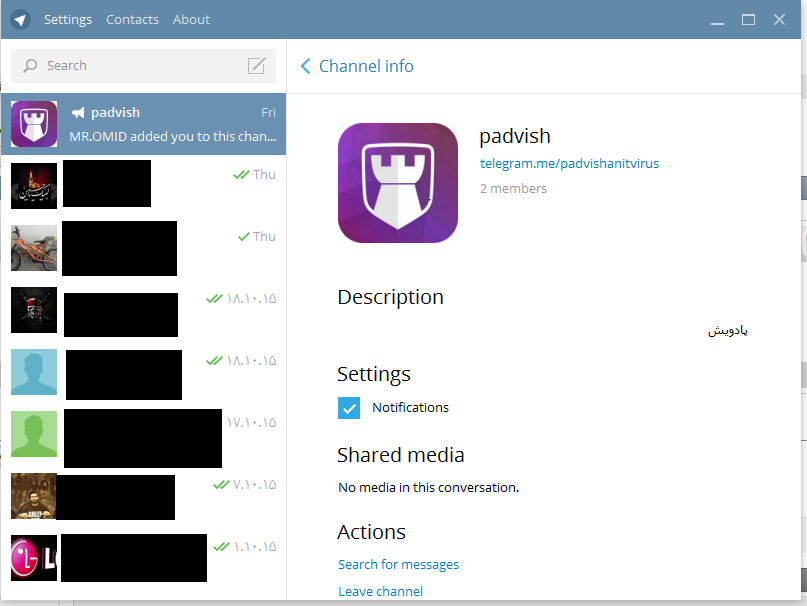The height and width of the screenshot is (606, 807).
Task: Open the About menu
Action: [191, 20]
